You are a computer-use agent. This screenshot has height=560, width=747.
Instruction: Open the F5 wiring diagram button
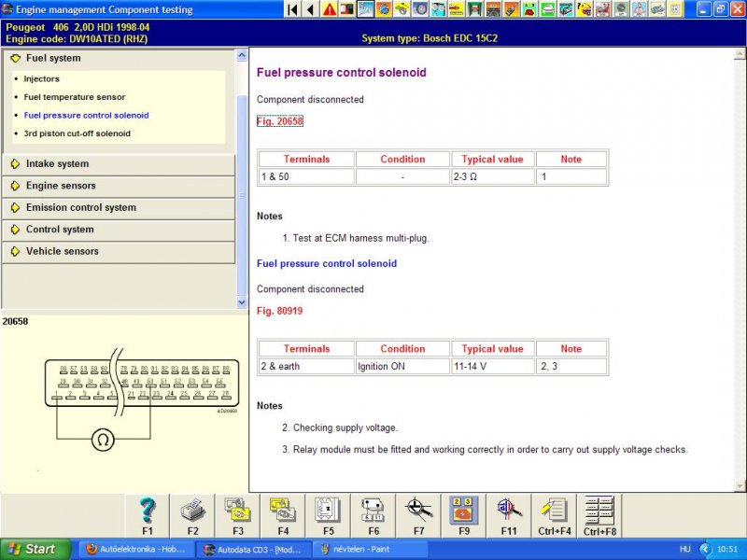click(x=329, y=516)
